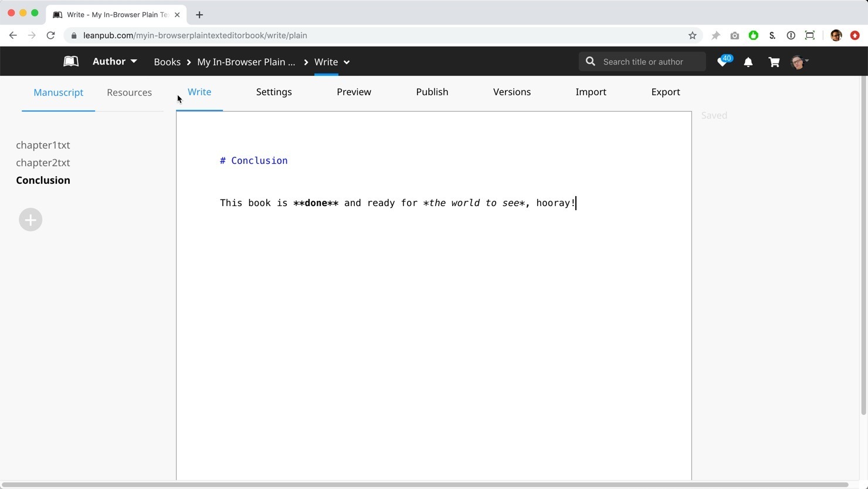Image resolution: width=868 pixels, height=489 pixels.
Task: Select chapter1txt in the manuscript list
Action: click(x=43, y=145)
